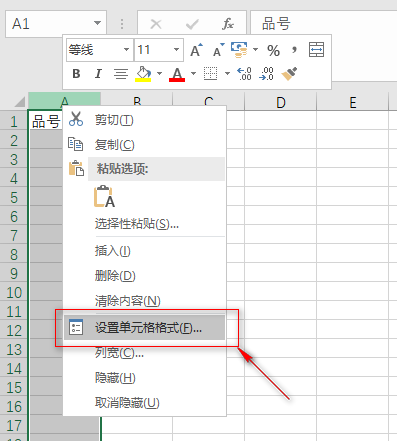
Task: Select column D header
Action: [281, 102]
